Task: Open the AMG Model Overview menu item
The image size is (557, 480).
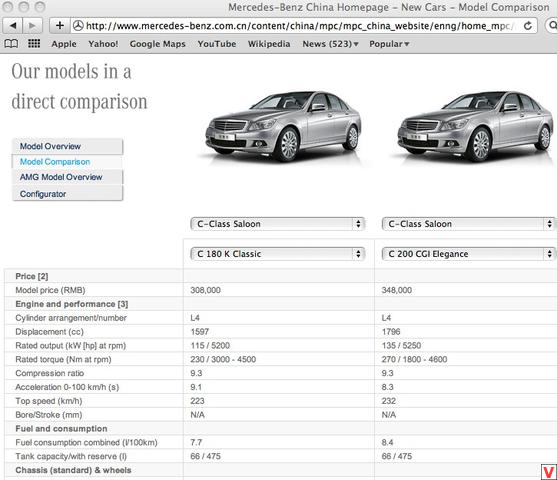Action: click(67, 177)
